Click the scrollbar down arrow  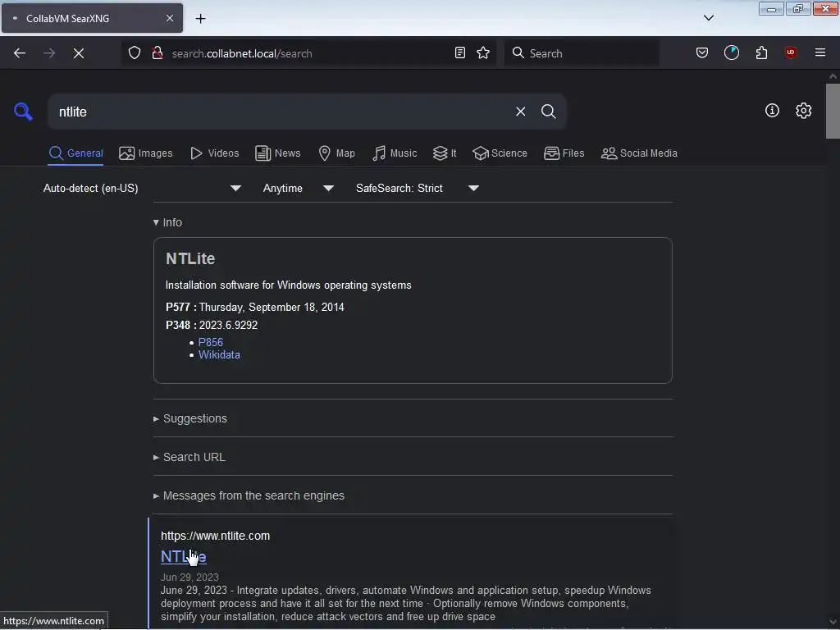[x=833, y=623]
